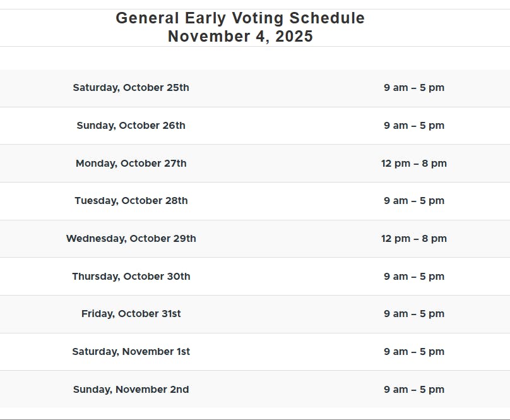Select the Saturday, November 1st date cell
The width and height of the screenshot is (510, 420).
pyautogui.click(x=131, y=352)
